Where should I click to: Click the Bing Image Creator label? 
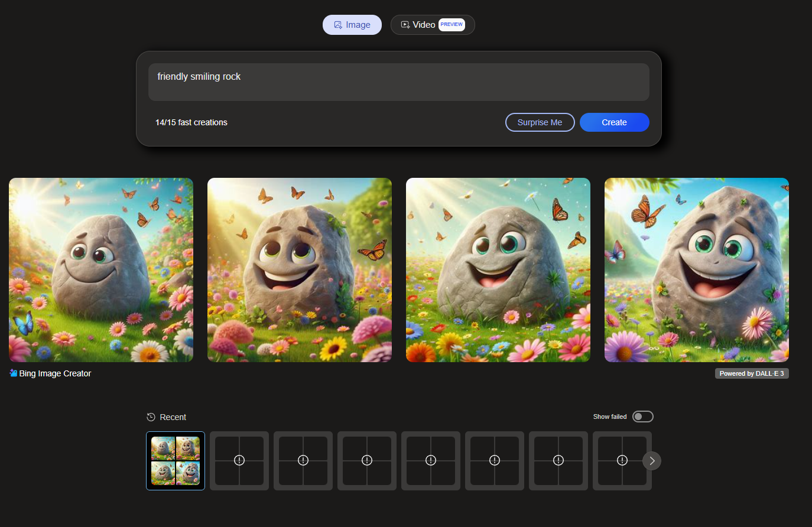(55, 373)
